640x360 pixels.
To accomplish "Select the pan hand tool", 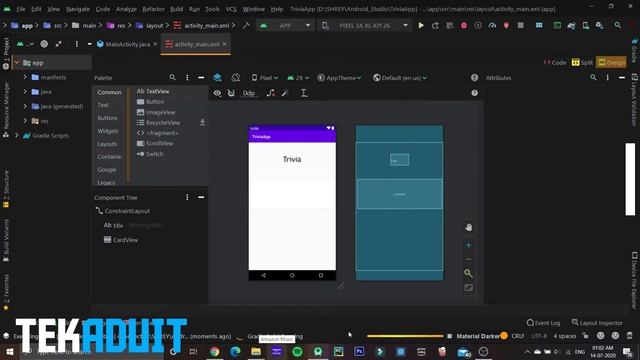I will point(469,228).
